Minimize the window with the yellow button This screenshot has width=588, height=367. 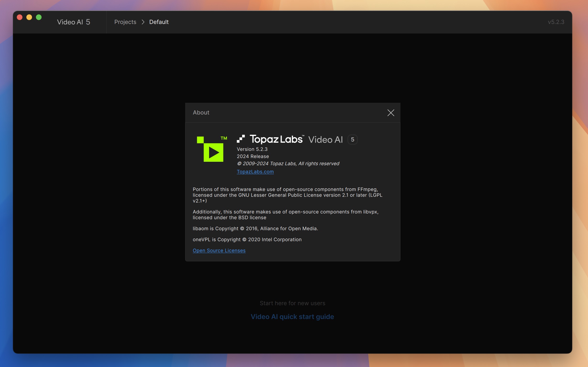pyautogui.click(x=29, y=17)
